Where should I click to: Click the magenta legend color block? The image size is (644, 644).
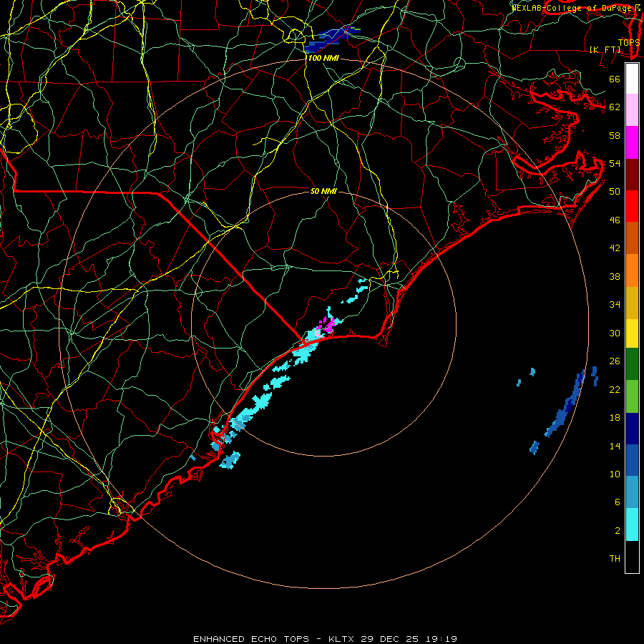pos(632,142)
